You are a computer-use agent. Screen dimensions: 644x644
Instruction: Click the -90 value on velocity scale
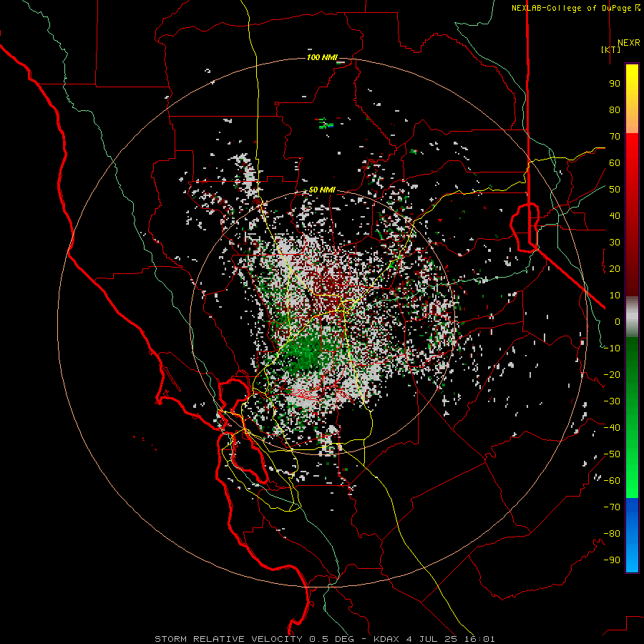612,560
